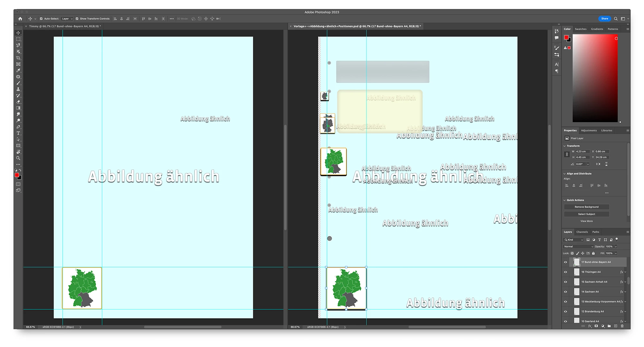This screenshot has height=347, width=644.
Task: Select the Move tool in the toolbox
Action: (18, 33)
